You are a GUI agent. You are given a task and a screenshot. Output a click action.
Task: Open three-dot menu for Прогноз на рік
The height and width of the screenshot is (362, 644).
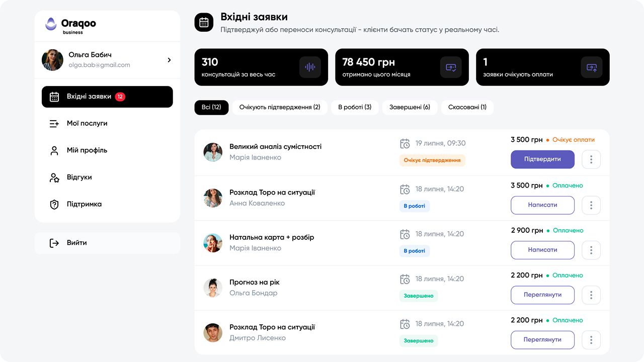[x=591, y=295]
